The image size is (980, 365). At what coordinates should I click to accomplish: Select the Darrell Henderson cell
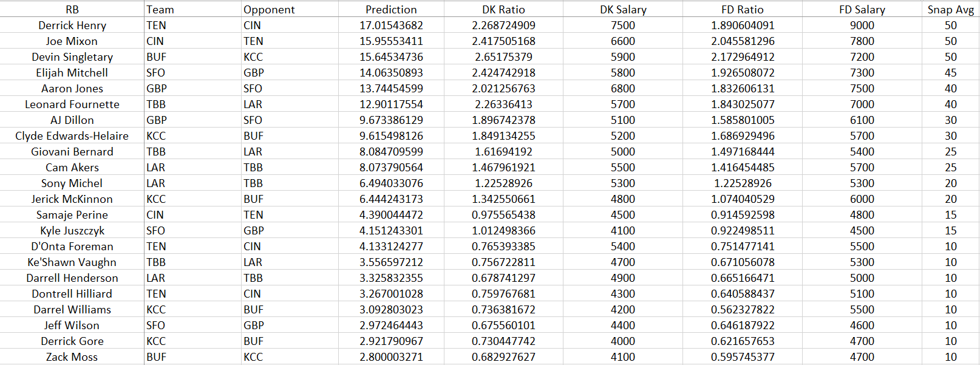point(72,278)
